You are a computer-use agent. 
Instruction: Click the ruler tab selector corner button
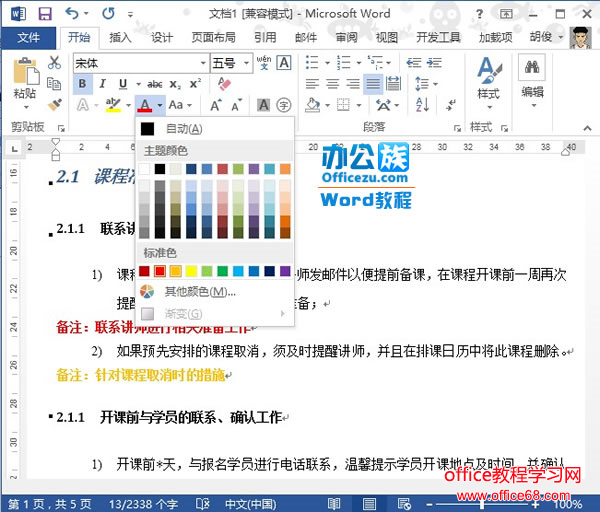point(14,148)
